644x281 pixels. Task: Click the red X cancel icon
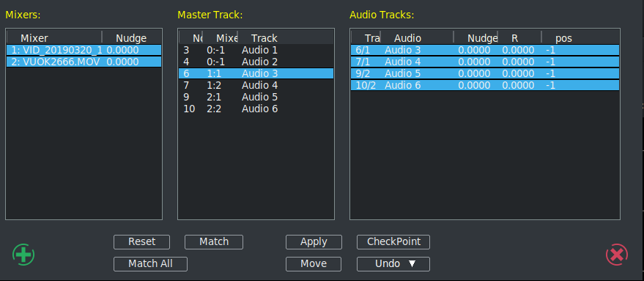point(617,255)
